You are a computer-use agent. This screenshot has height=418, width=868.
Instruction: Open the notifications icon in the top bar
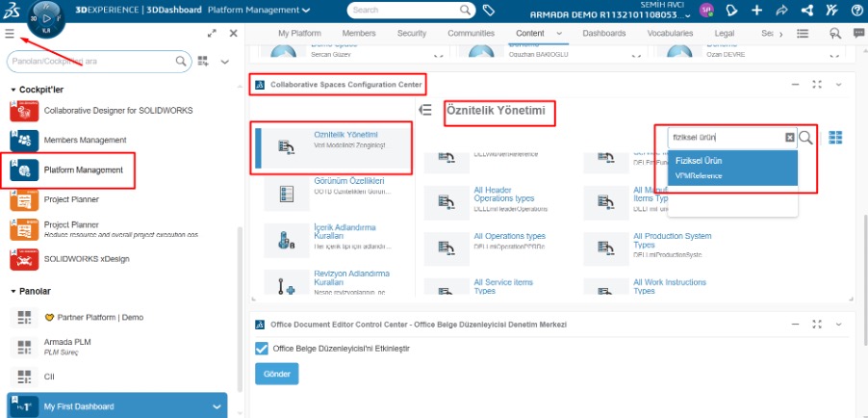(732, 11)
